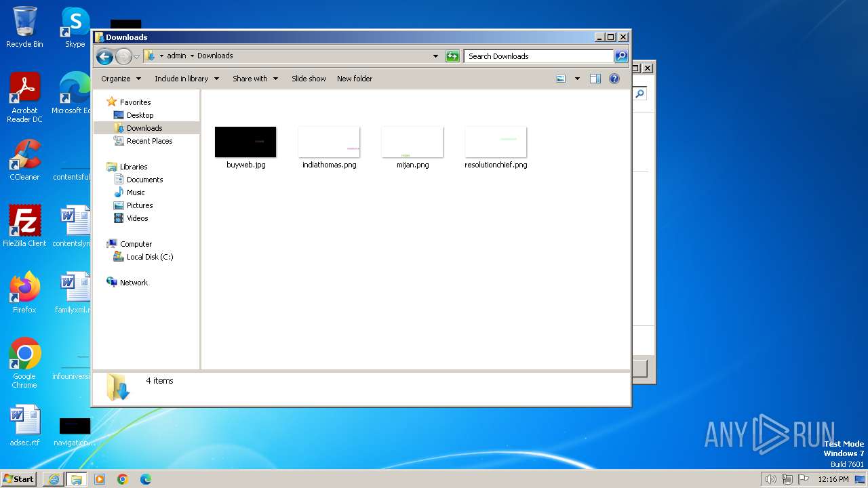
Task: Focus the Search Downloads field
Action: pos(539,56)
